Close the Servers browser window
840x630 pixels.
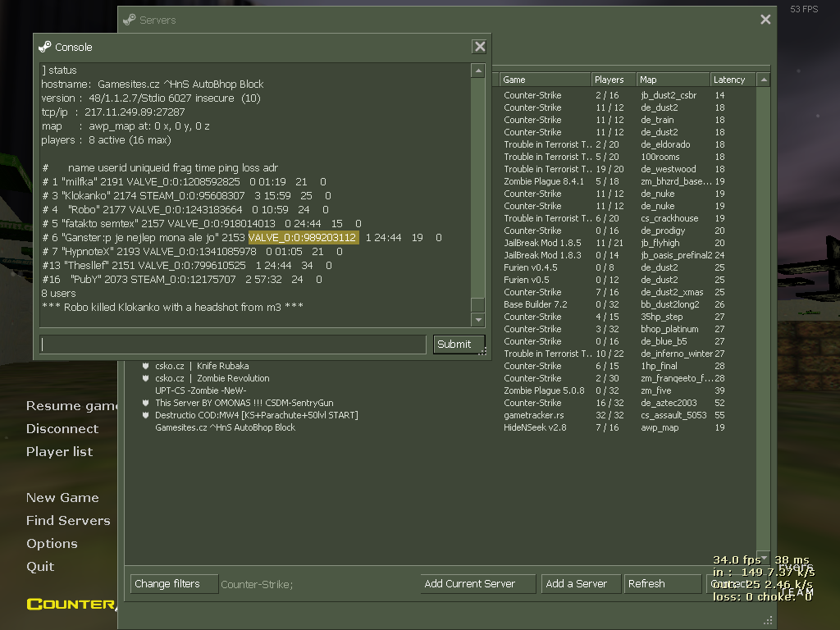pyautogui.click(x=765, y=19)
